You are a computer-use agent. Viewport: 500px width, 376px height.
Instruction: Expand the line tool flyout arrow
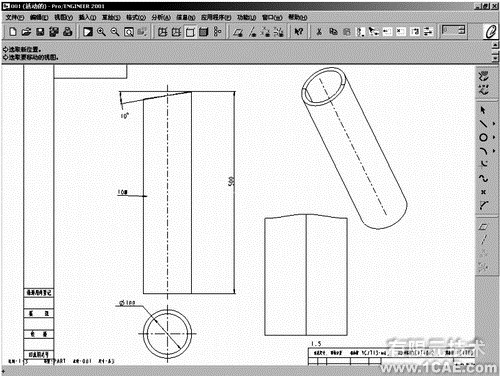[x=494, y=124]
